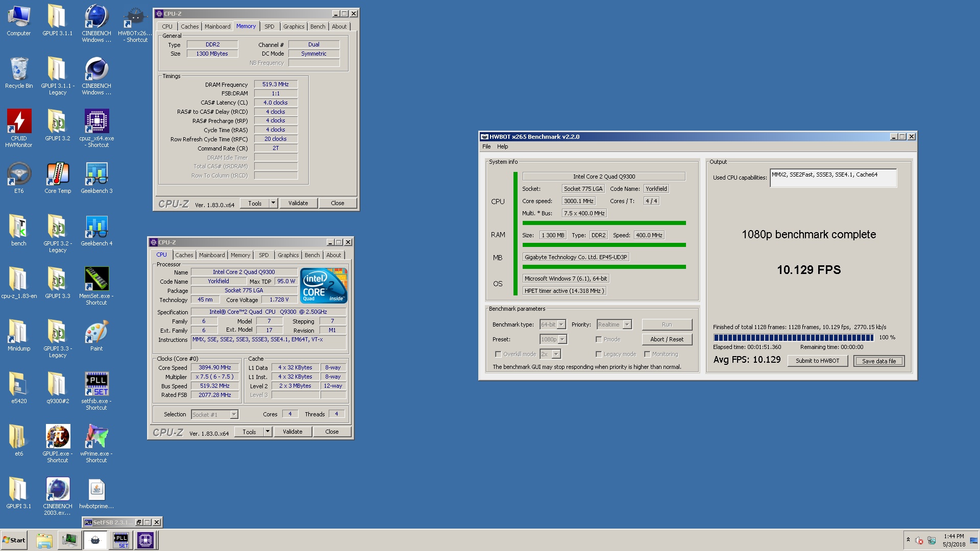This screenshot has width=980, height=551.
Task: Open HWBOTx265 shortcut on desktop
Action: 135,24
